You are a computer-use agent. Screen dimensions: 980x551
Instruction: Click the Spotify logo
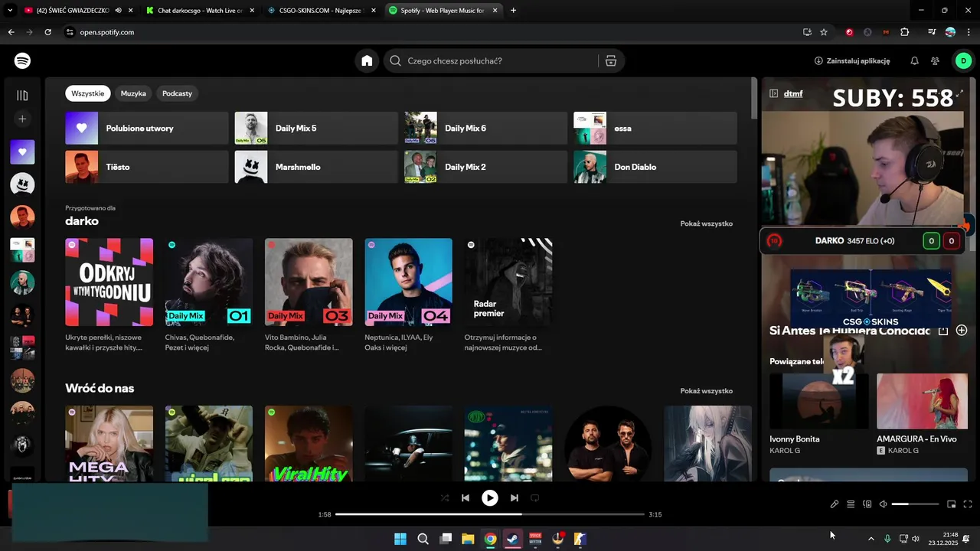tap(22, 60)
